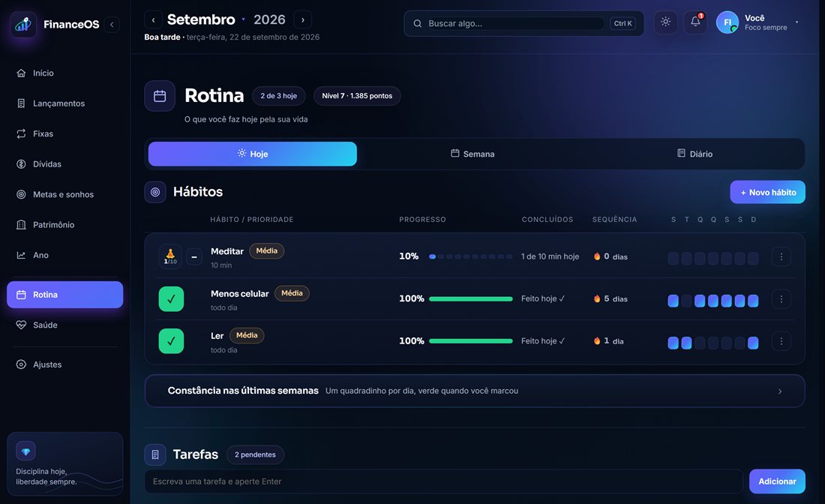Viewport: 825px width, 504px height.
Task: Open Patrimônio in the sidebar
Action: point(64,225)
